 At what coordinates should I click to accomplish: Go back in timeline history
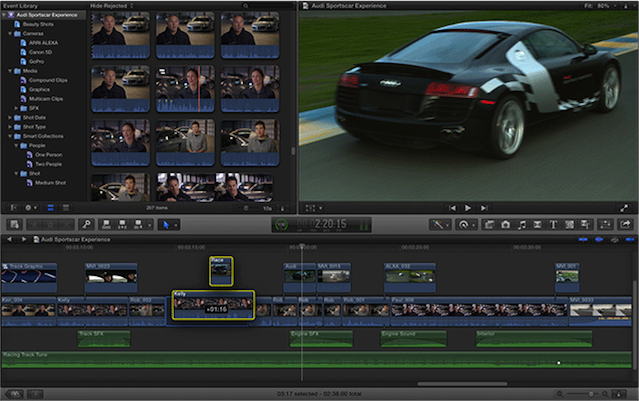[x=9, y=239]
